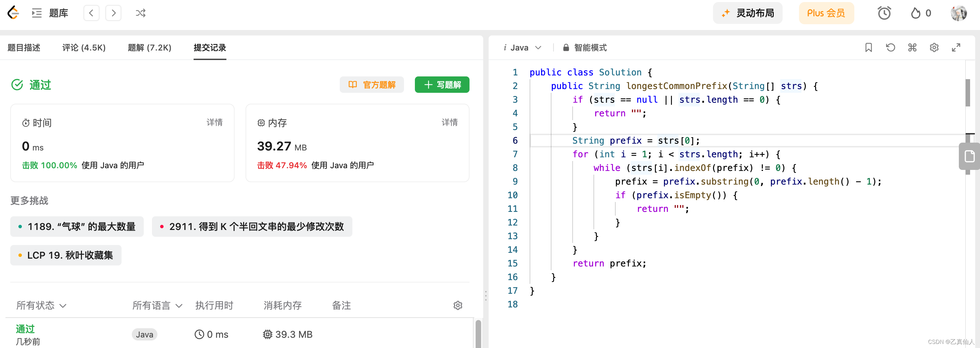Switch to the 题解 (7.2K) tab
Image resolution: width=980 pixels, height=348 pixels.
[x=150, y=47]
